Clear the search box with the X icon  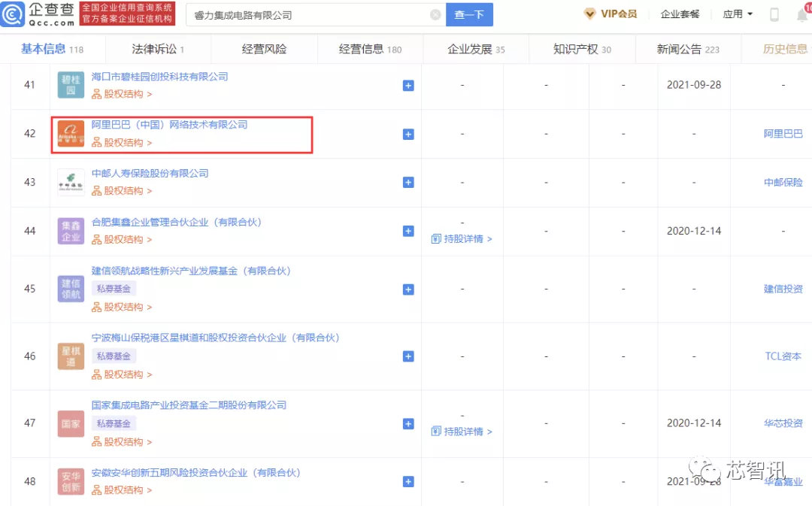435,15
